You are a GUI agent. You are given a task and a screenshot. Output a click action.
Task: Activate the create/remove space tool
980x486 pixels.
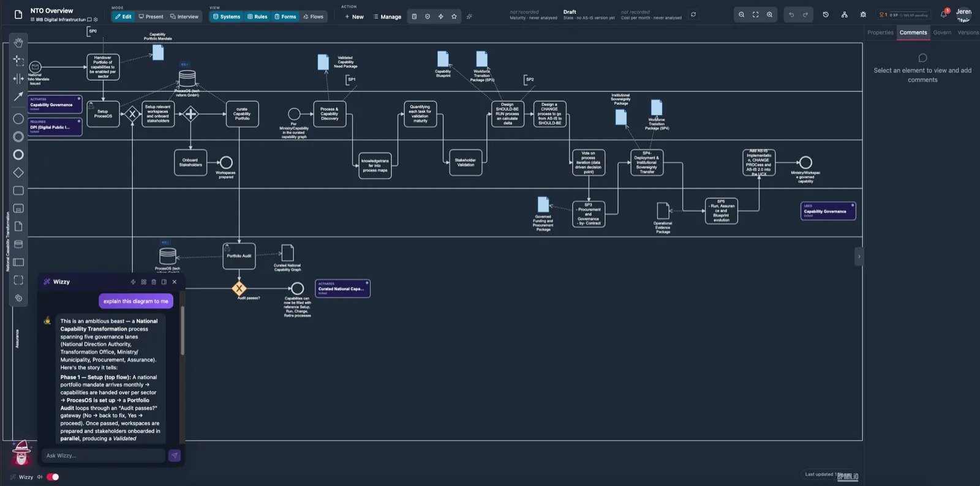coord(18,78)
